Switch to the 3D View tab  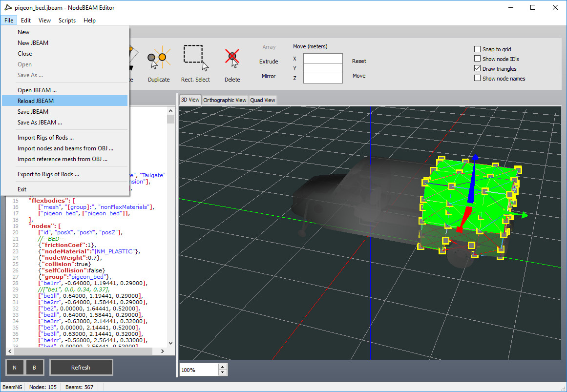tap(190, 100)
